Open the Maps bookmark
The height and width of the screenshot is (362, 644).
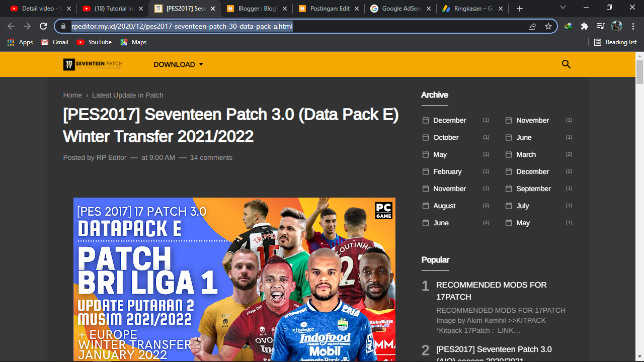point(133,42)
